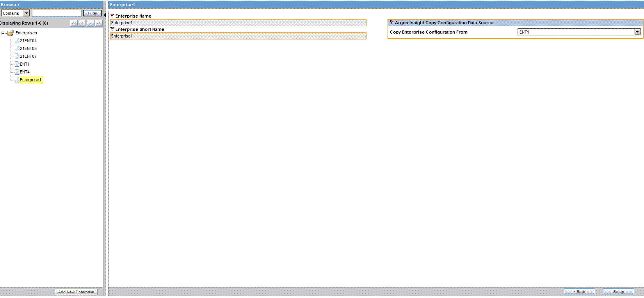Click Displaying Rows 1-6 (6) text
The height and width of the screenshot is (298, 644).
[x=24, y=23]
